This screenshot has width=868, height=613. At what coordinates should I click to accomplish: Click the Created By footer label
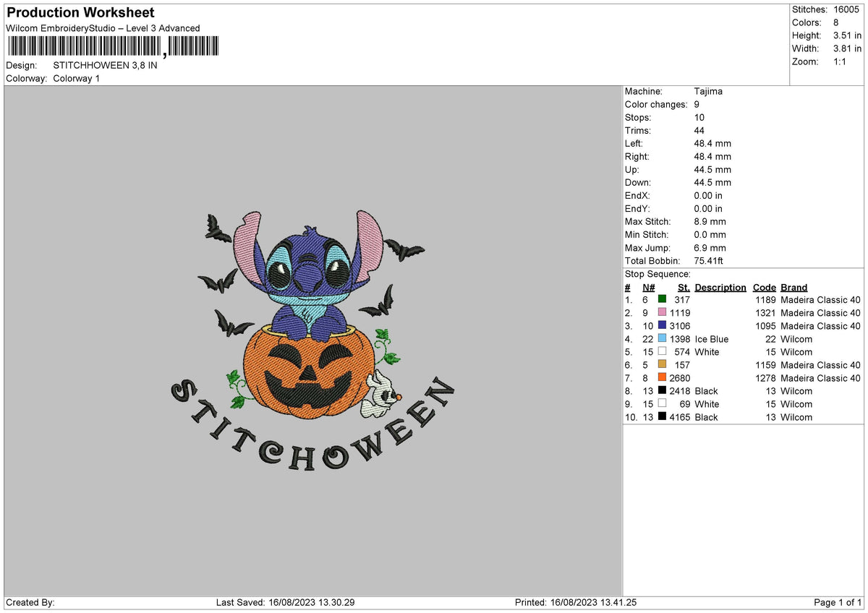point(30,603)
